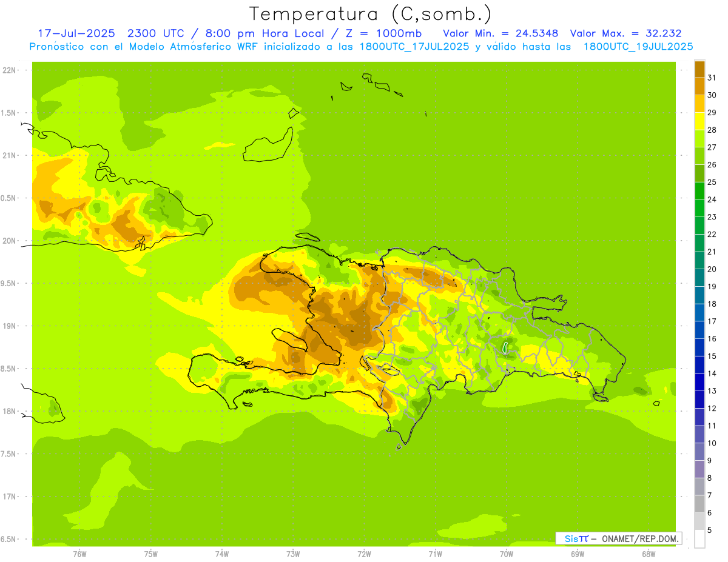Click the "20N" latitude axis label
This screenshot has height=562, width=728.
[x=9, y=241]
